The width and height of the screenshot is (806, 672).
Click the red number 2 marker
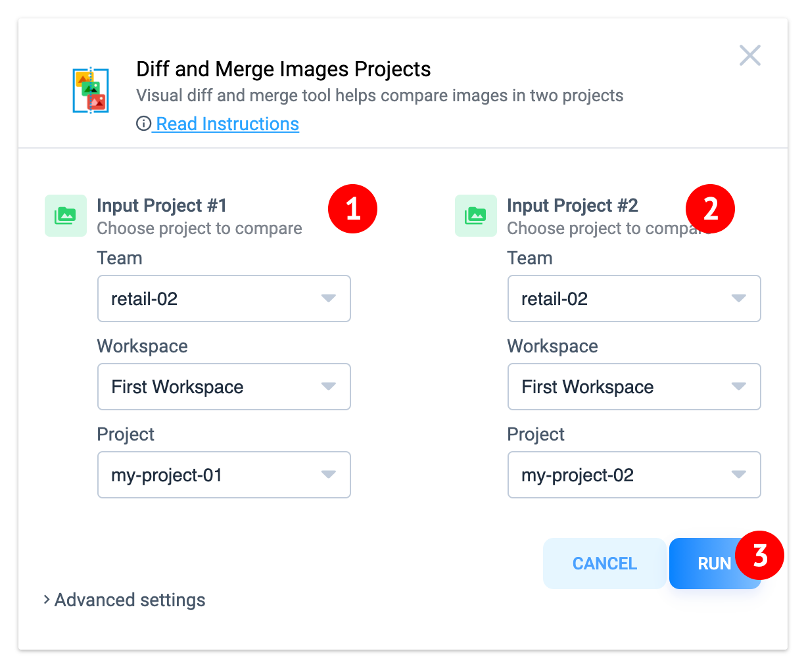click(x=710, y=209)
